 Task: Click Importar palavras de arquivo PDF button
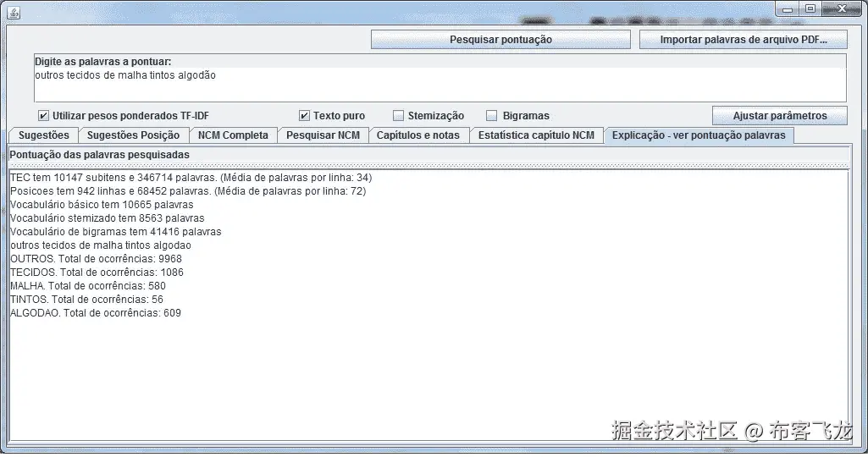tap(744, 40)
